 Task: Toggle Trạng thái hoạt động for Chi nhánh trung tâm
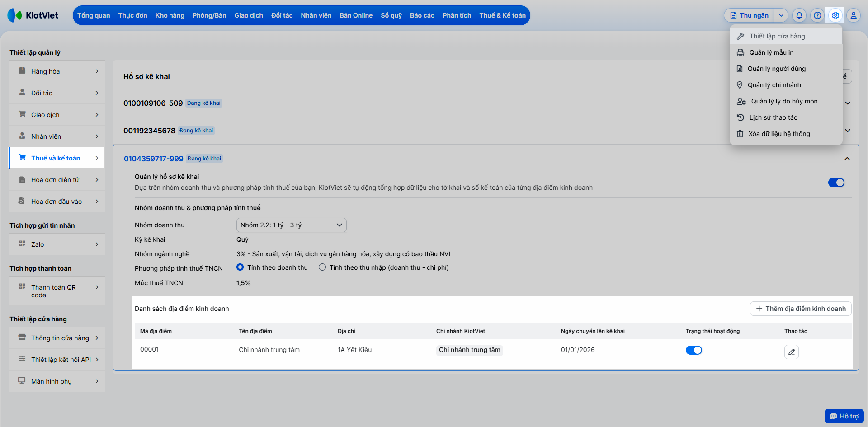coord(693,350)
